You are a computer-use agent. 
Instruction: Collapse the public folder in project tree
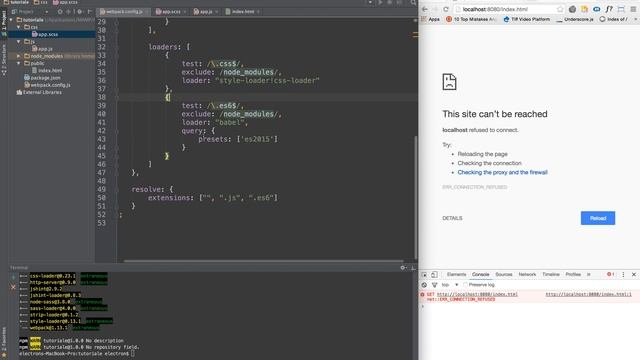(19, 63)
